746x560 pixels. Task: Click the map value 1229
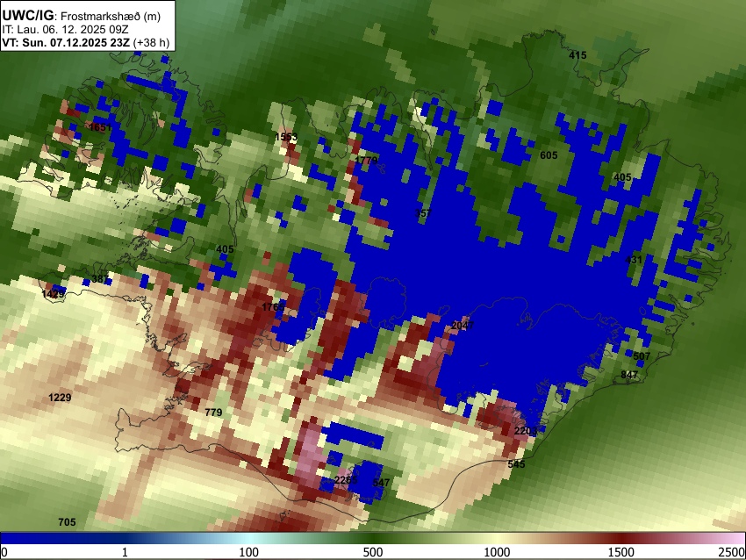tap(60, 398)
